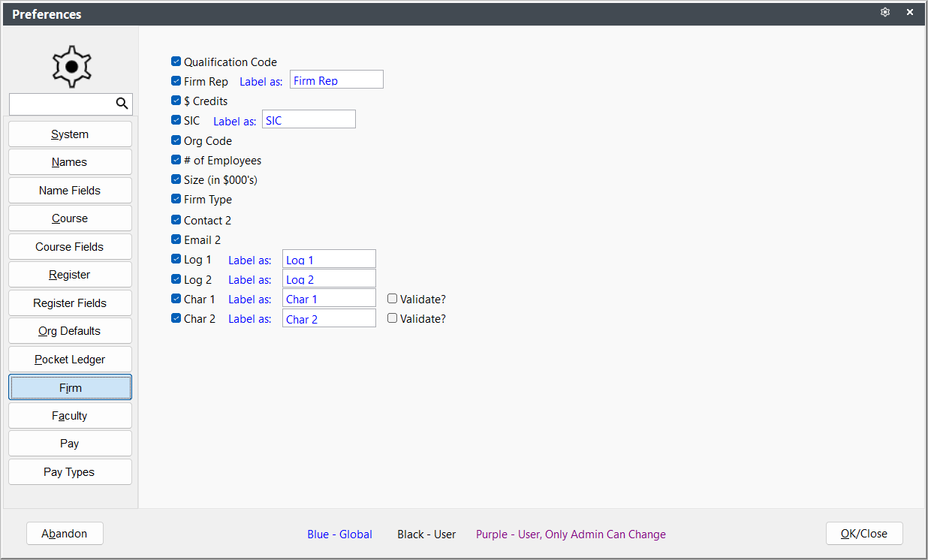
Task: Click the Abandon button
Action: pos(65,534)
